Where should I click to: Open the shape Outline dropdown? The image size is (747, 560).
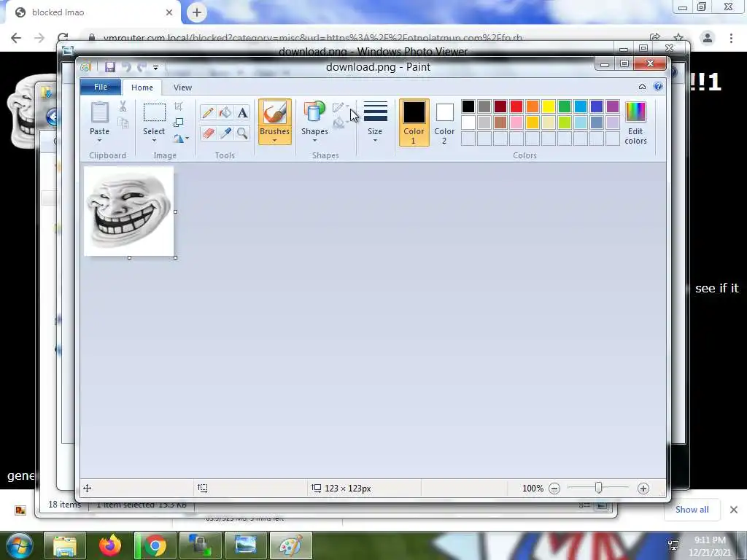tap(341, 107)
